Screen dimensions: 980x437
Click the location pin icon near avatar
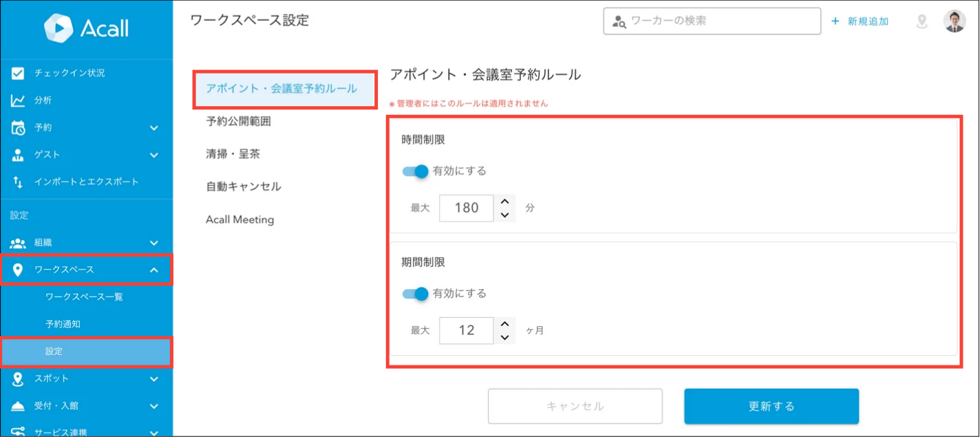[922, 21]
